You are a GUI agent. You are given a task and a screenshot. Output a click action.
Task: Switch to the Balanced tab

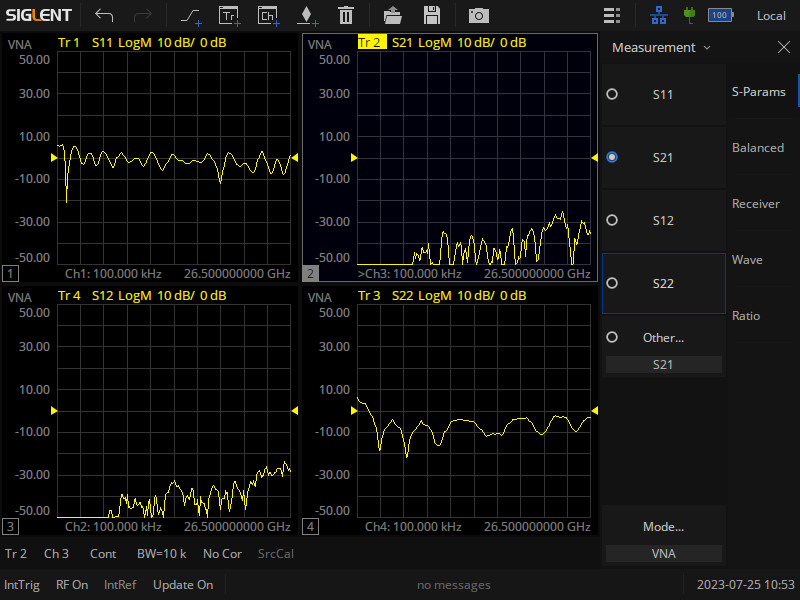coord(758,148)
